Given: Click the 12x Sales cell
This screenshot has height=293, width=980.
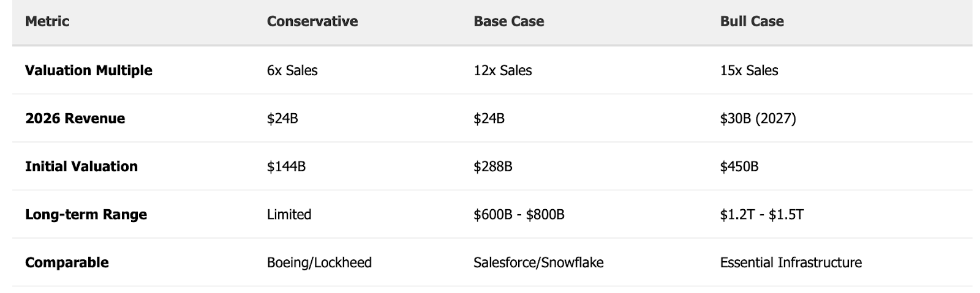Looking at the screenshot, I should pyautogui.click(x=503, y=70).
